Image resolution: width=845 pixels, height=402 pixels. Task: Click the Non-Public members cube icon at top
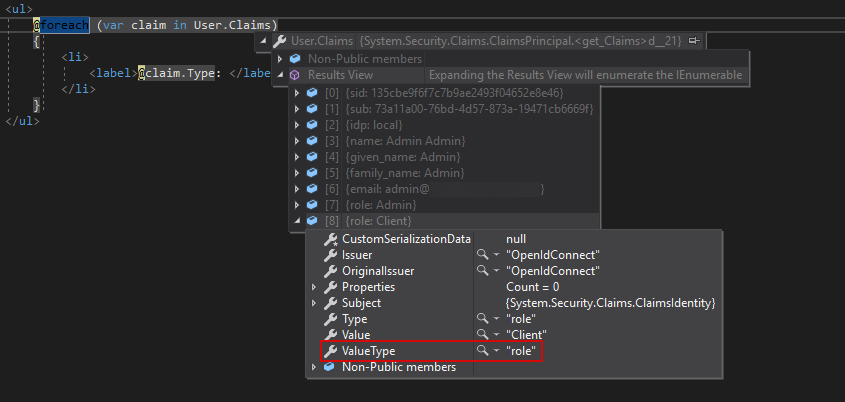click(294, 59)
